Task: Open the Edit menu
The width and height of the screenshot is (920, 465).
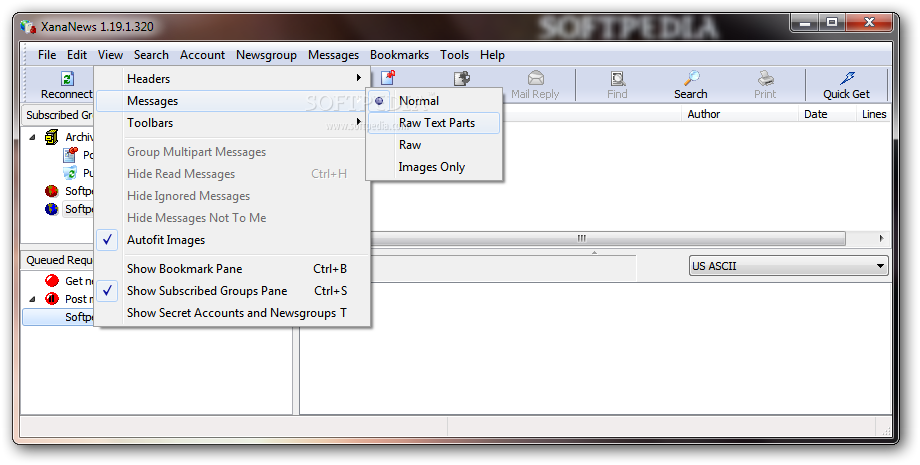Action: (77, 55)
